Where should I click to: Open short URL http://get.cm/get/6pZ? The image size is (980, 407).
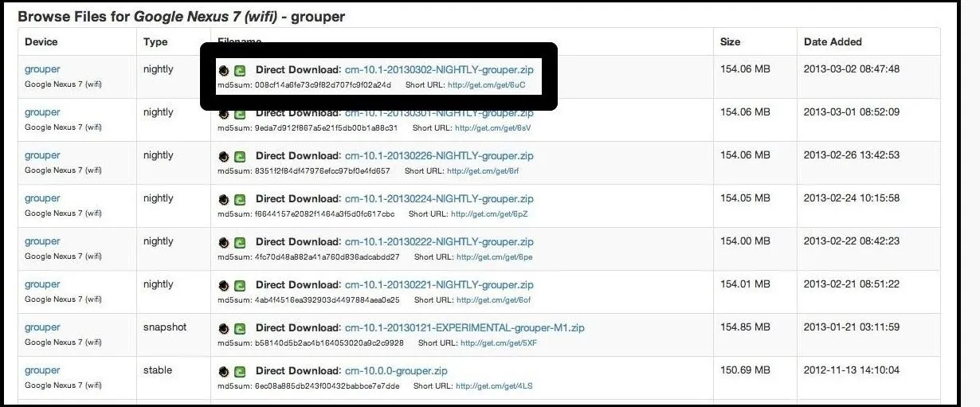pyautogui.click(x=489, y=213)
